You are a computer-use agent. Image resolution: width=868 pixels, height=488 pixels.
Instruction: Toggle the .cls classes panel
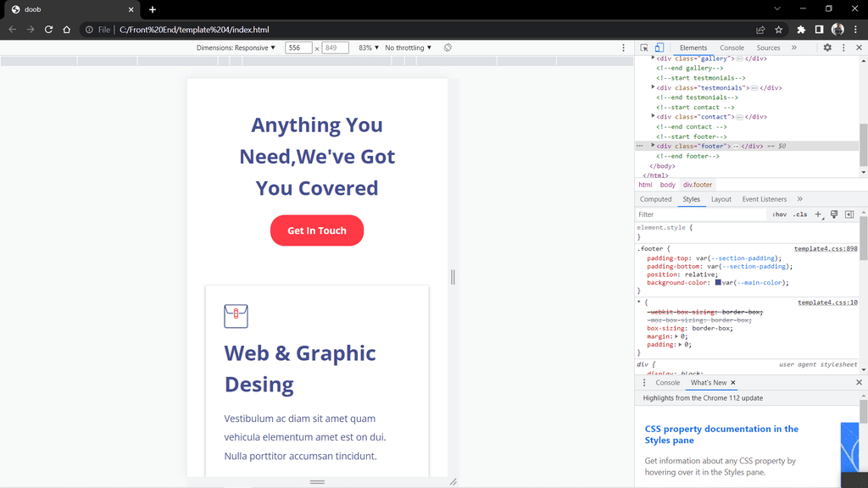pyautogui.click(x=800, y=214)
